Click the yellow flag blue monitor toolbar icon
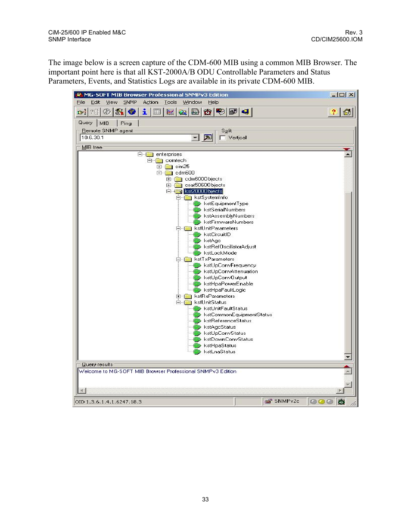 (246, 112)
